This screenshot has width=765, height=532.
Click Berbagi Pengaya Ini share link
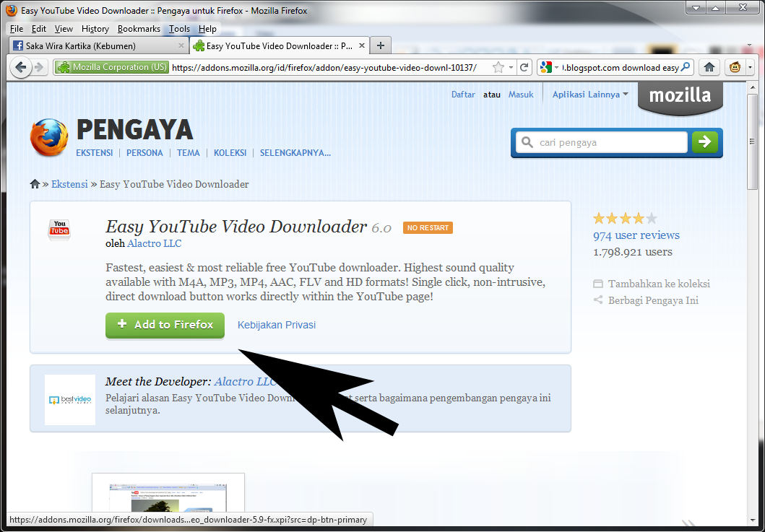point(646,300)
